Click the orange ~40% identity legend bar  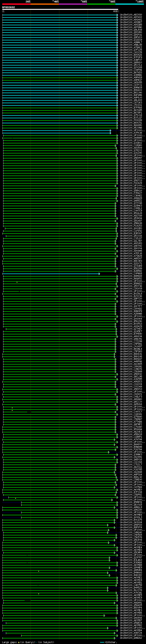[45, 4]
